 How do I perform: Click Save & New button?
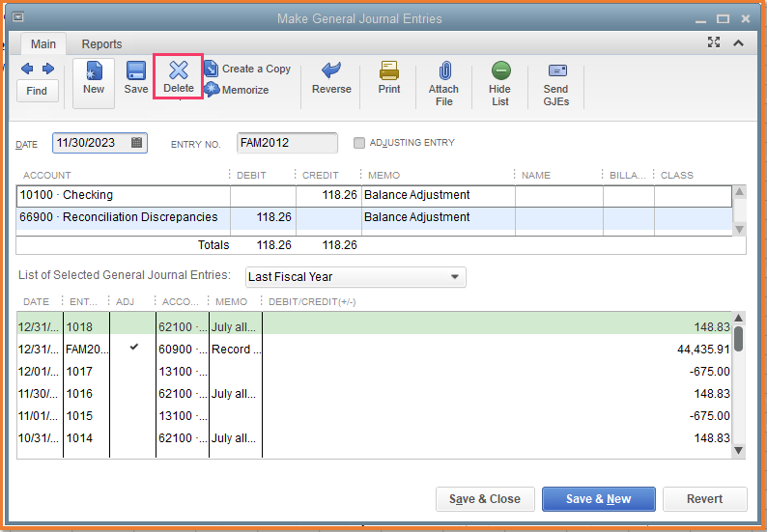pos(598,499)
